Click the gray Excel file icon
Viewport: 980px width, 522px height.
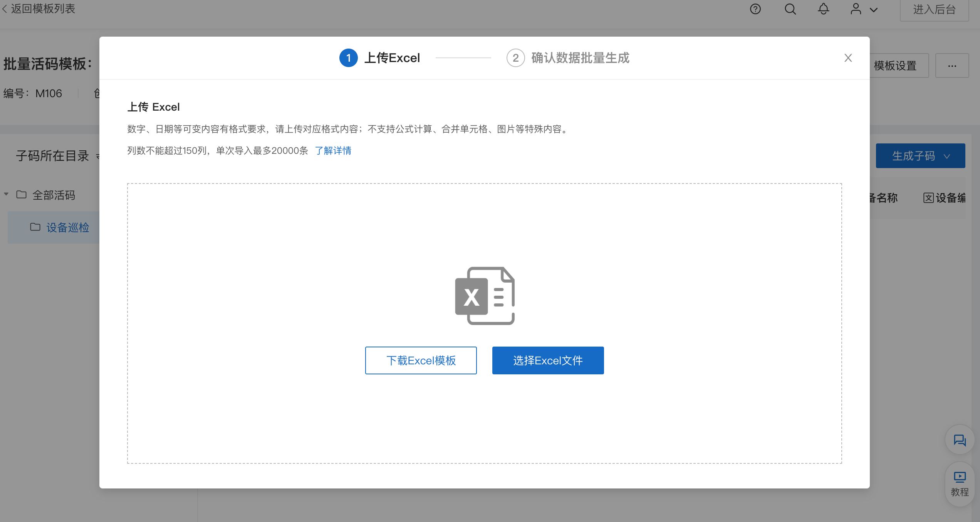pyautogui.click(x=485, y=296)
